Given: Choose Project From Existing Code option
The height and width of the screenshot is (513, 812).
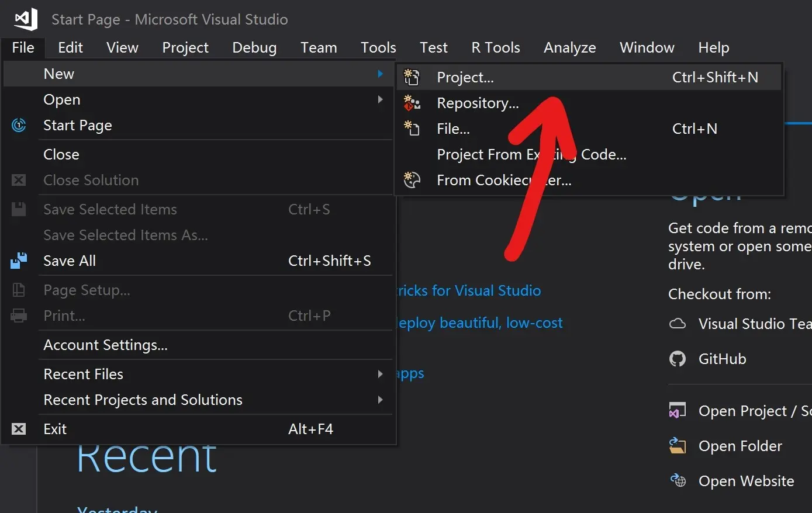Looking at the screenshot, I should click(x=531, y=154).
